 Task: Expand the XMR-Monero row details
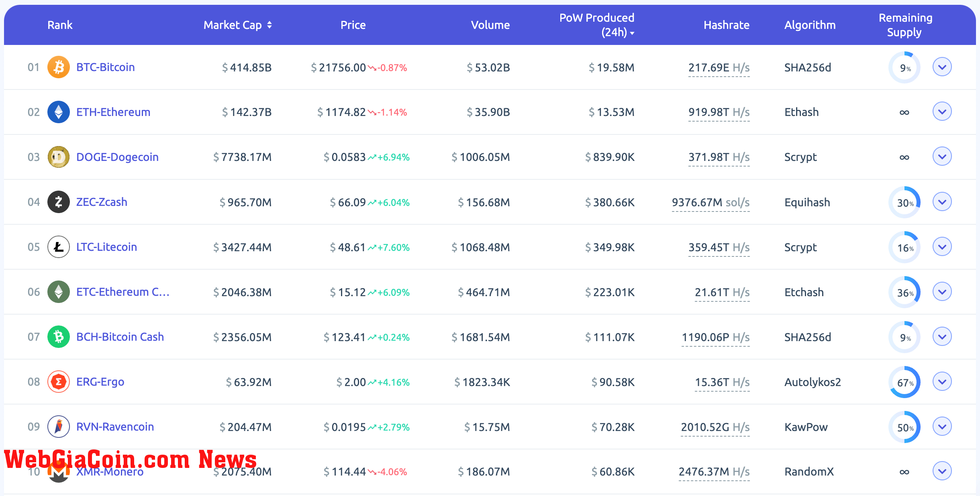click(942, 471)
